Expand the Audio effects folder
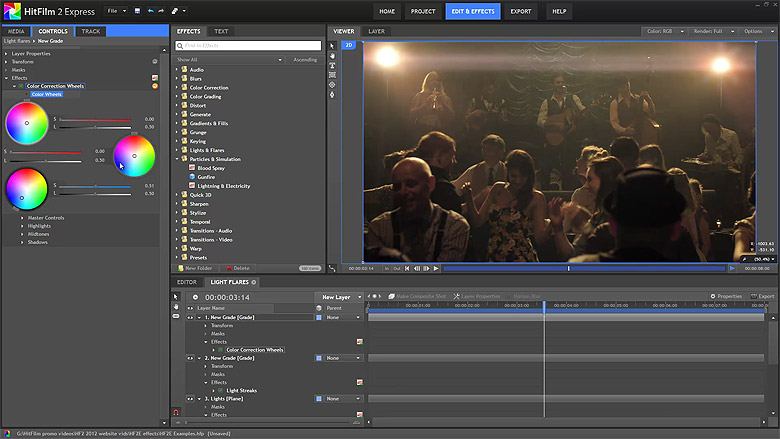780x439 pixels. [177, 70]
